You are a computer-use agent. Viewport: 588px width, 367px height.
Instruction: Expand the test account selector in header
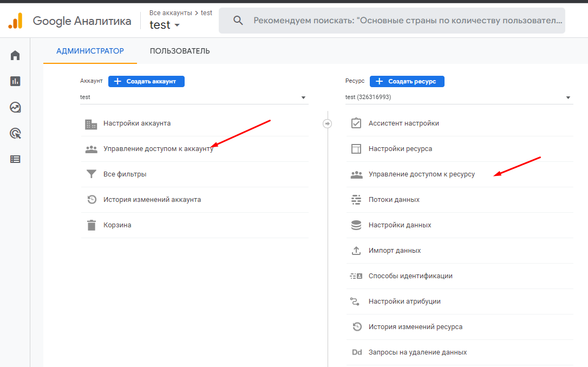(x=165, y=25)
